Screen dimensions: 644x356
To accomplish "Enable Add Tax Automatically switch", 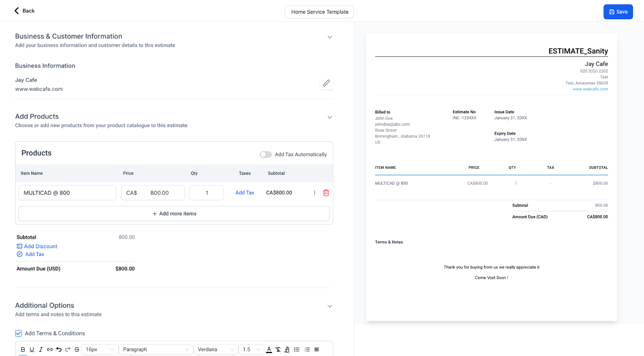I will point(266,155).
